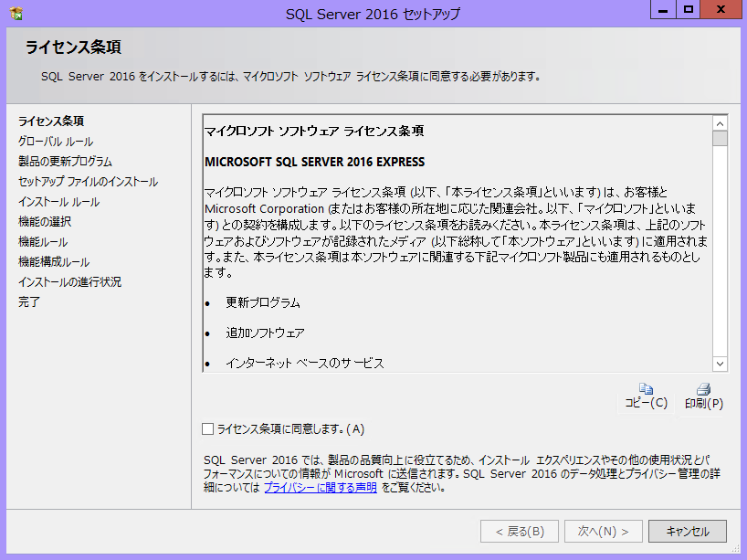Image resolution: width=747 pixels, height=560 pixels.
Task: Click the scroll up arrow in license text
Action: tap(720, 123)
